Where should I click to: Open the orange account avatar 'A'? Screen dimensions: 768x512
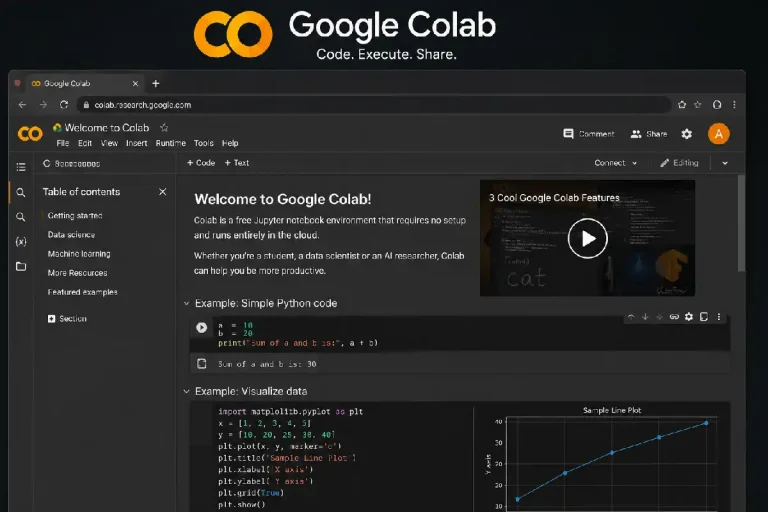click(x=719, y=134)
